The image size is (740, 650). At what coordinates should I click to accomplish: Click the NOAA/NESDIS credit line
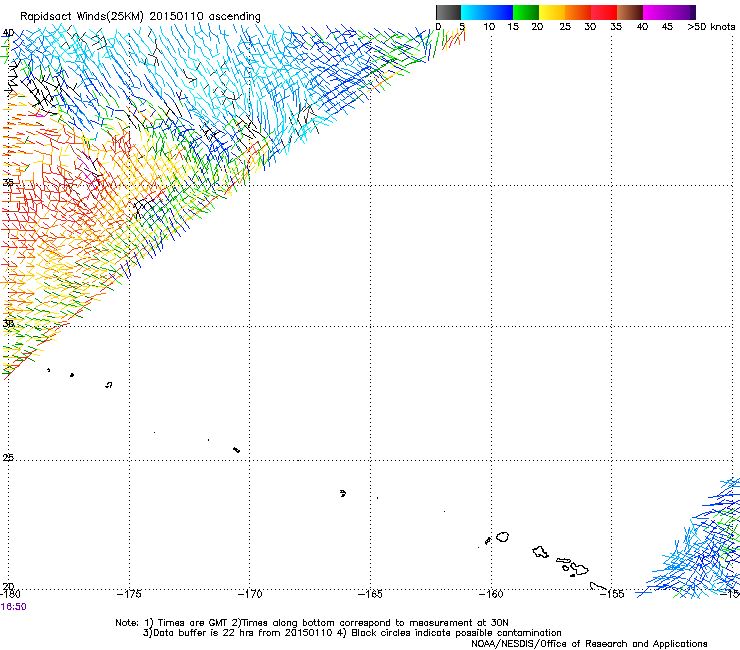(x=589, y=644)
